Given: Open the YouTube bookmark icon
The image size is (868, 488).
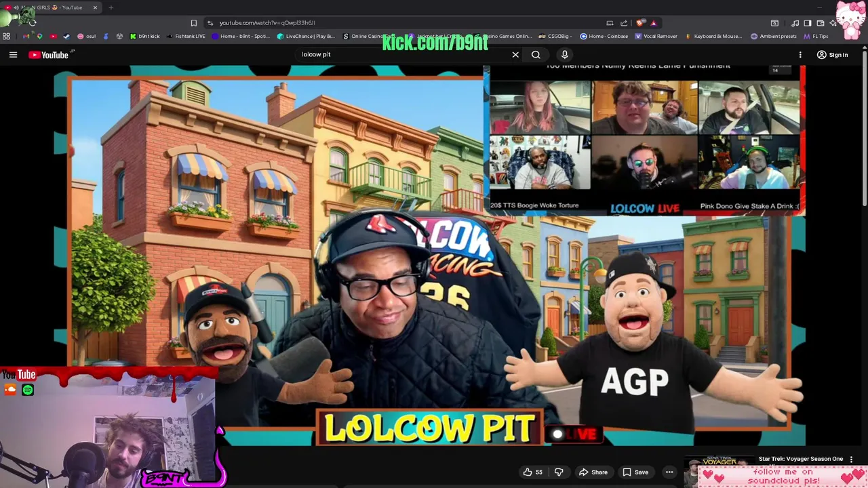Looking at the screenshot, I should tap(53, 36).
